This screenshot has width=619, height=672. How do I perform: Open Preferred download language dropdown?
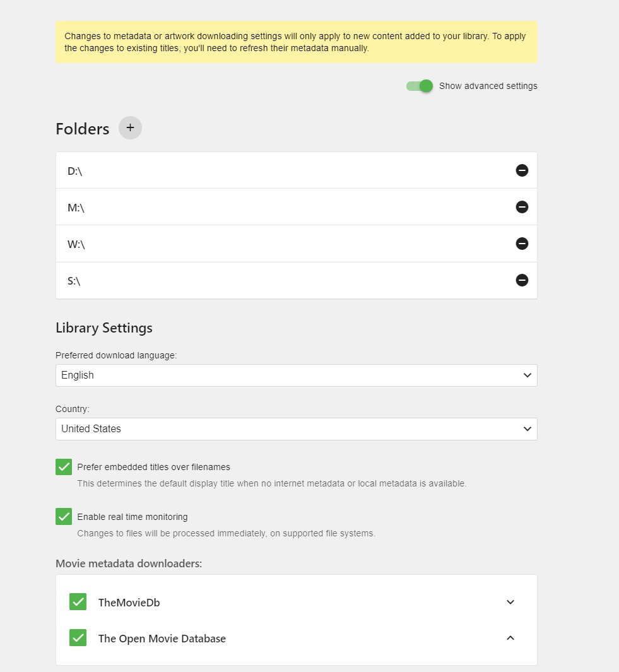click(296, 375)
